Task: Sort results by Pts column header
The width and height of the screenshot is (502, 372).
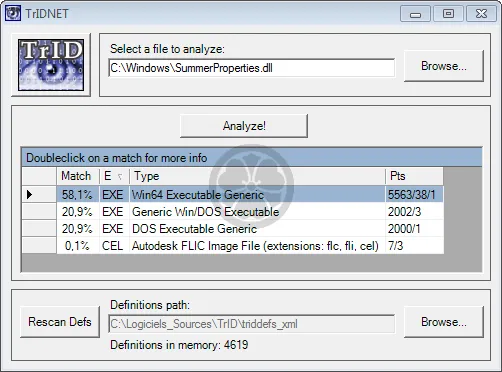Action: (x=414, y=176)
